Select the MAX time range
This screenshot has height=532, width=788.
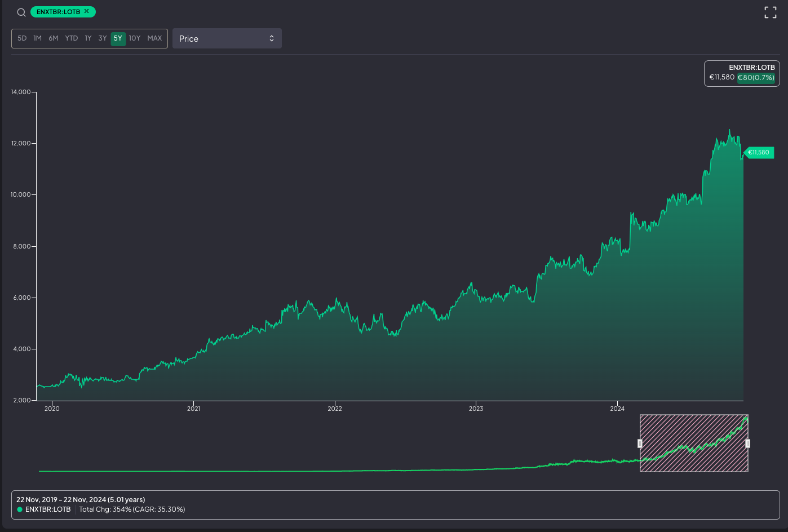pyautogui.click(x=154, y=38)
